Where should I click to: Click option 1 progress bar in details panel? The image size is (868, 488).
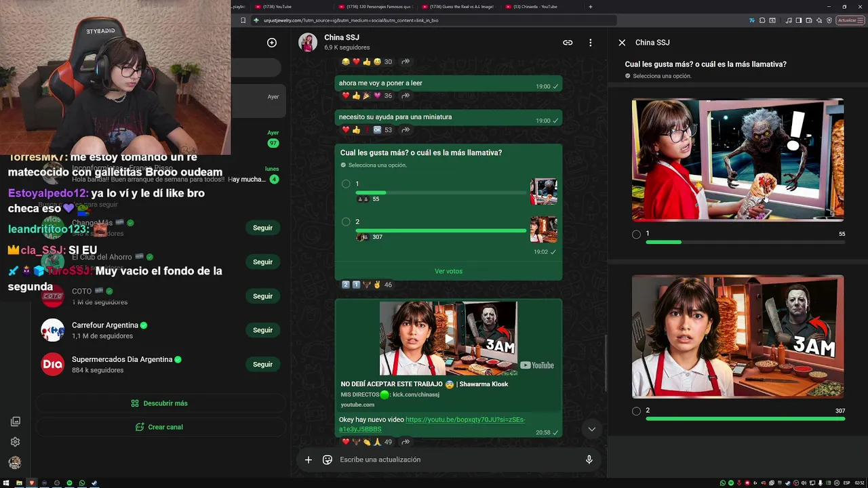pyautogui.click(x=745, y=242)
